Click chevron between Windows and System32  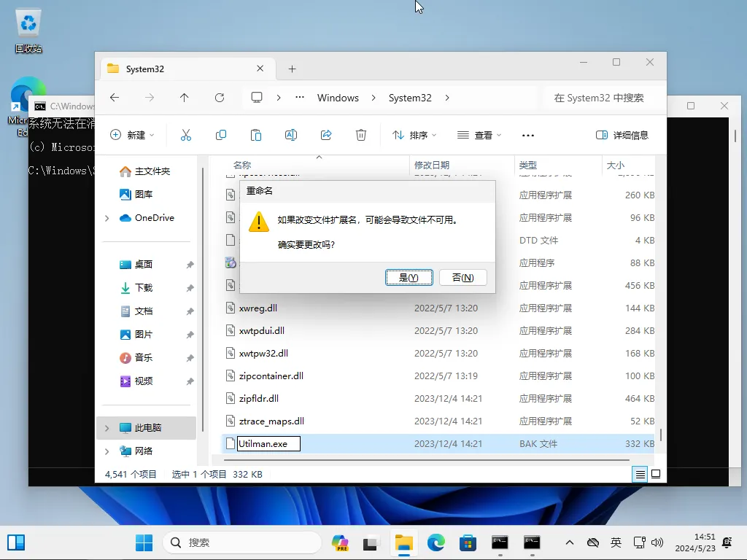373,98
